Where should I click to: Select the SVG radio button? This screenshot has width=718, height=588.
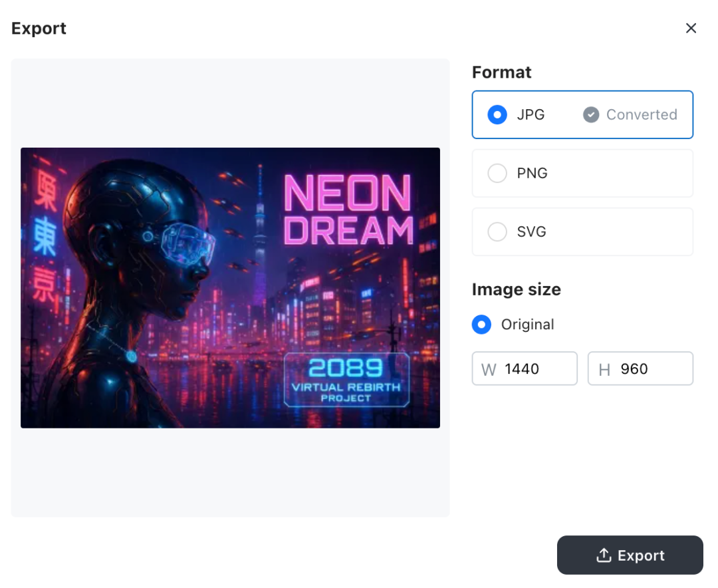497,232
